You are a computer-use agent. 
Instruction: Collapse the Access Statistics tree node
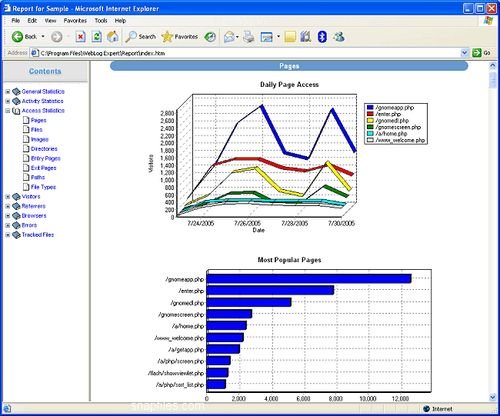(8, 111)
